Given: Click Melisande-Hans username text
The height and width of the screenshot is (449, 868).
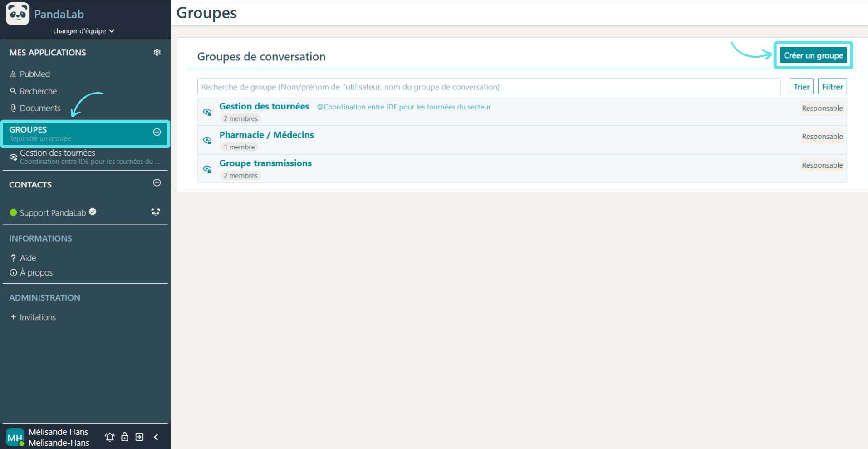Looking at the screenshot, I should click(59, 443).
